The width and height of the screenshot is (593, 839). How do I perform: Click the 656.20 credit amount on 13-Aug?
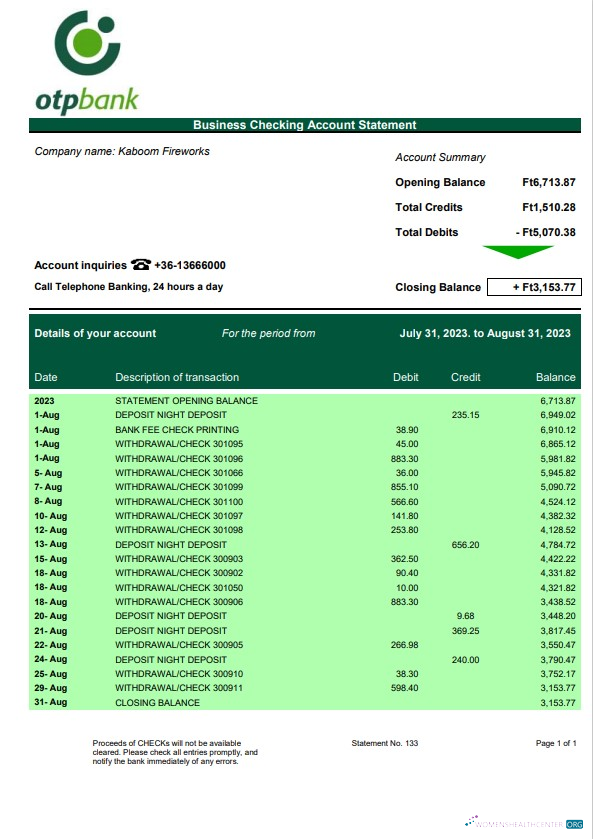pyautogui.click(x=466, y=545)
